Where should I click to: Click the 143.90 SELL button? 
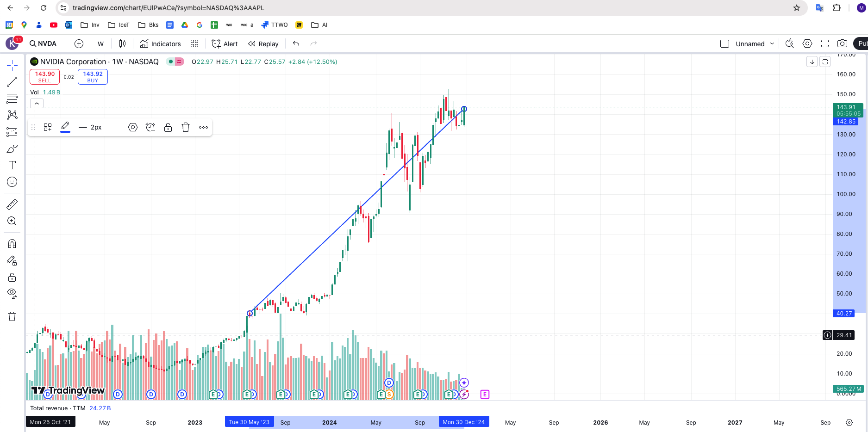[x=45, y=77]
